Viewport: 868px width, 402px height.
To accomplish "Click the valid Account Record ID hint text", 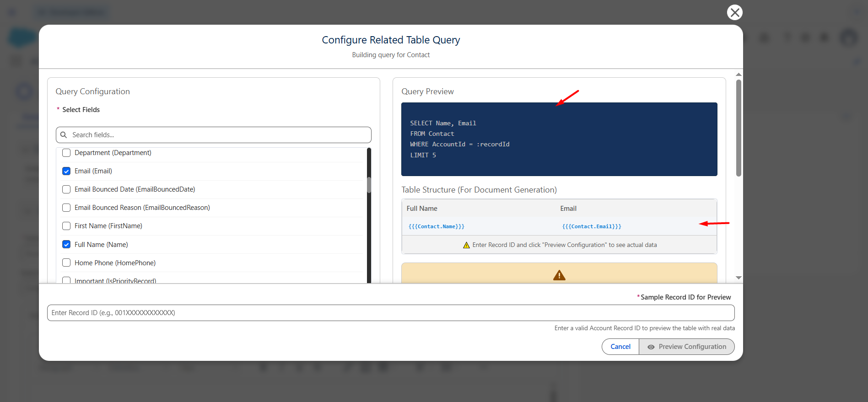I will click(x=645, y=328).
